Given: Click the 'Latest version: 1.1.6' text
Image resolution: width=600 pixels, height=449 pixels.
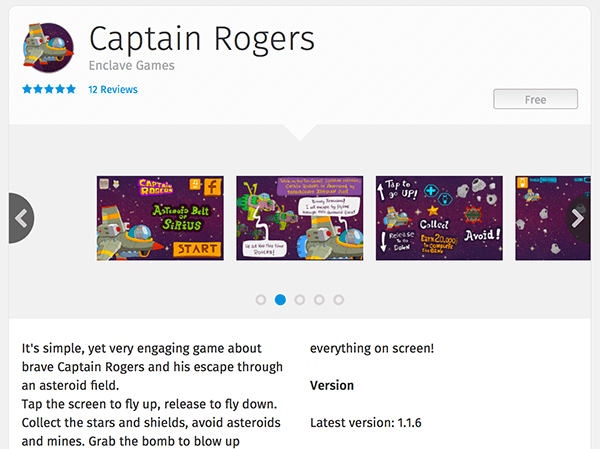Looking at the screenshot, I should (x=366, y=423).
